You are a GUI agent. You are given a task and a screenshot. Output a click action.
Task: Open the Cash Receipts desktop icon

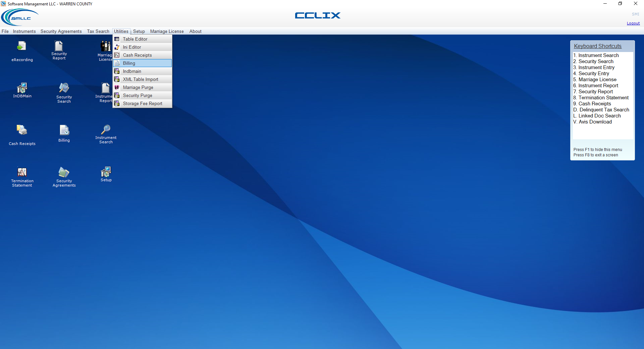22,135
